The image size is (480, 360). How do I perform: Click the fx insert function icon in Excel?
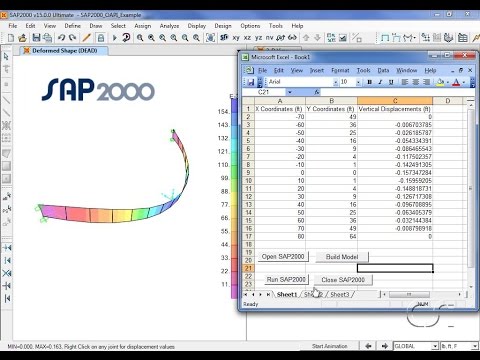317,92
